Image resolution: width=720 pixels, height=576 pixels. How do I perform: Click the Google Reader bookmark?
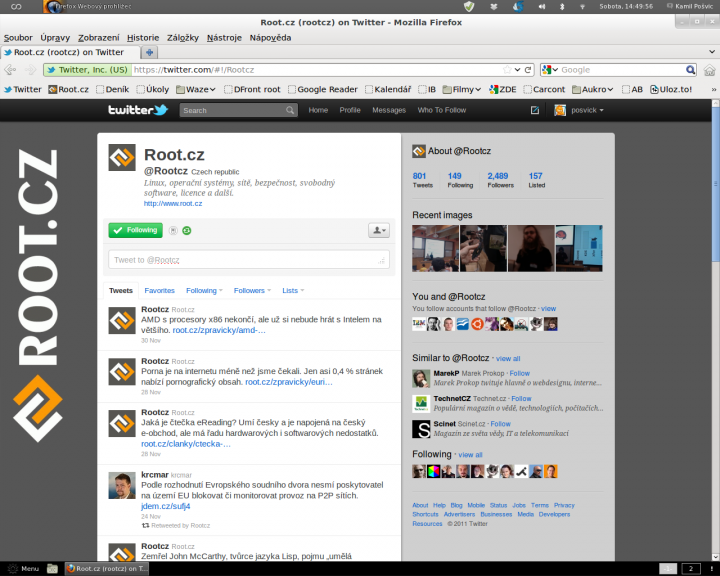pyautogui.click(x=323, y=90)
